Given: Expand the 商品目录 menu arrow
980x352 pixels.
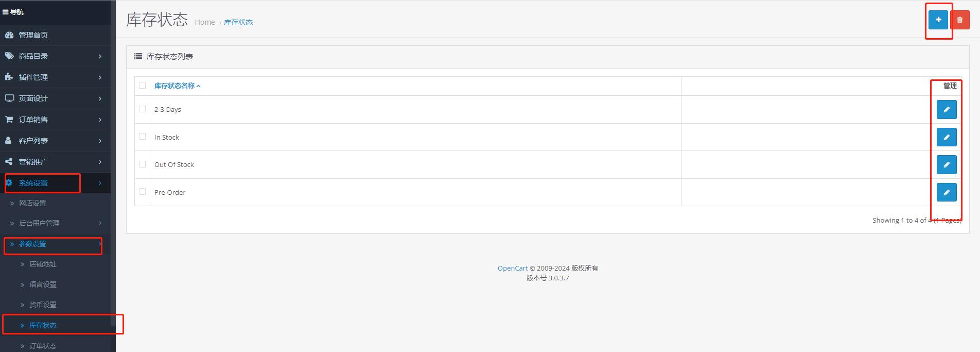Looking at the screenshot, I should (x=100, y=56).
